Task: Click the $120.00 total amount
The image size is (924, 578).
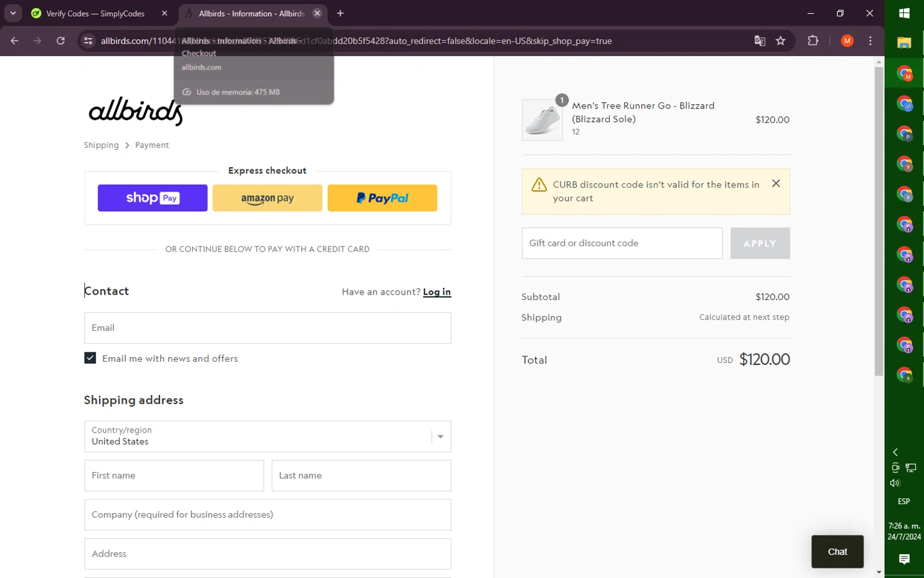Action: [x=764, y=359]
